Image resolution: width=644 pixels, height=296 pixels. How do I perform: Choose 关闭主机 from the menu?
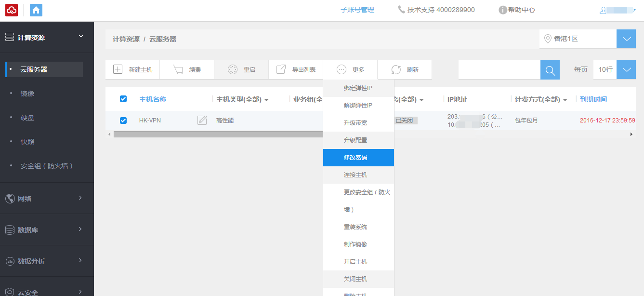pyautogui.click(x=358, y=279)
